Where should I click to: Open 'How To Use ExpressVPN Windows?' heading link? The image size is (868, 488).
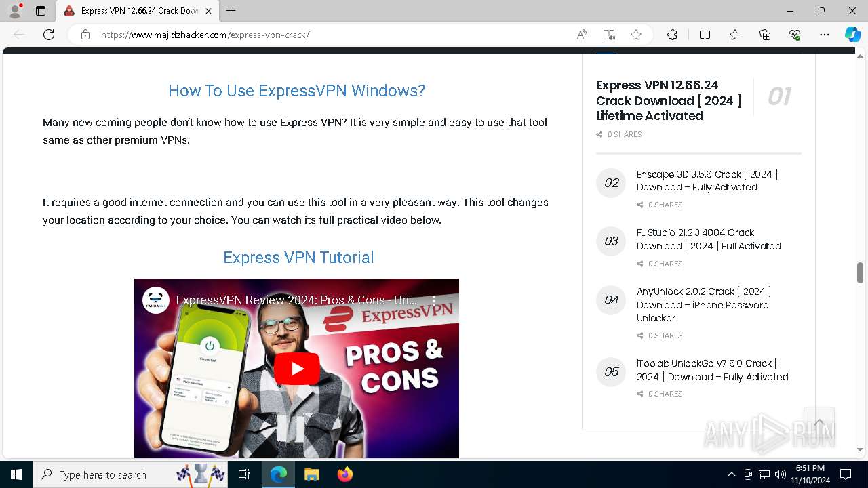(296, 91)
